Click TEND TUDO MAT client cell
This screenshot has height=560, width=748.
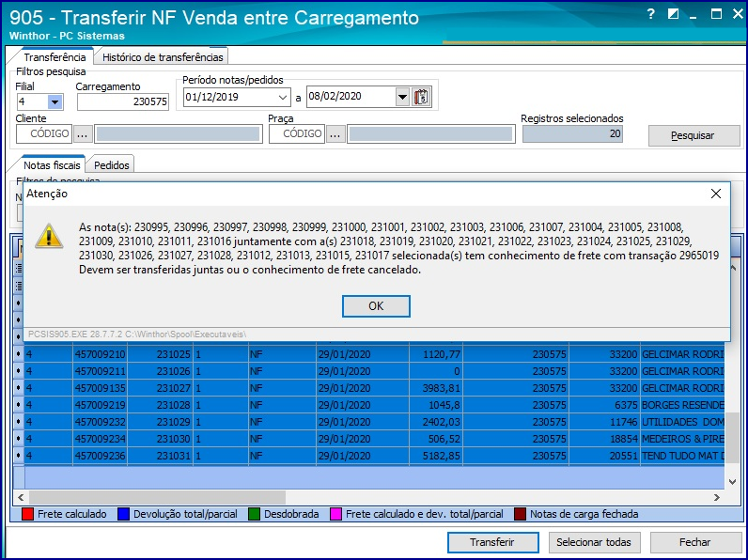pos(682,456)
